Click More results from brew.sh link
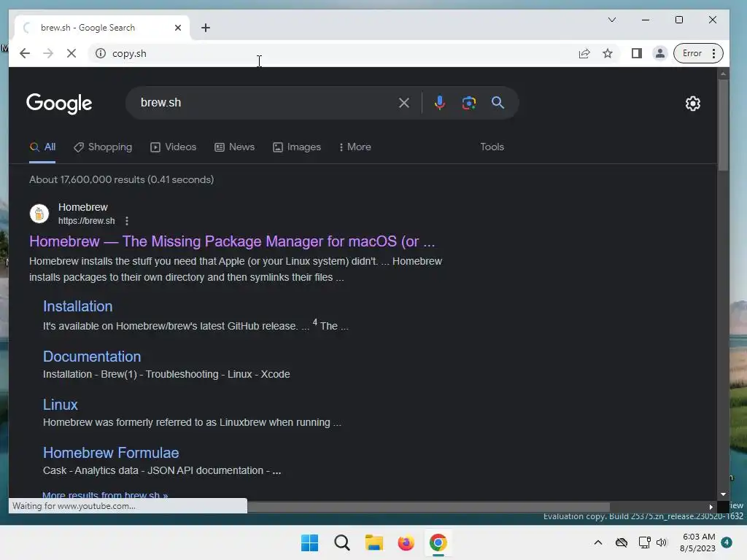 tap(105, 495)
